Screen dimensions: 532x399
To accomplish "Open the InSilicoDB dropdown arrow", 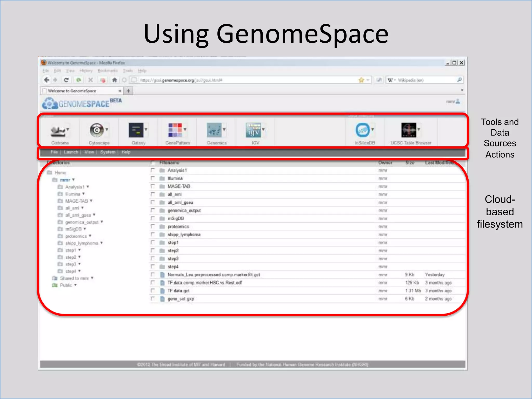I will [373, 129].
